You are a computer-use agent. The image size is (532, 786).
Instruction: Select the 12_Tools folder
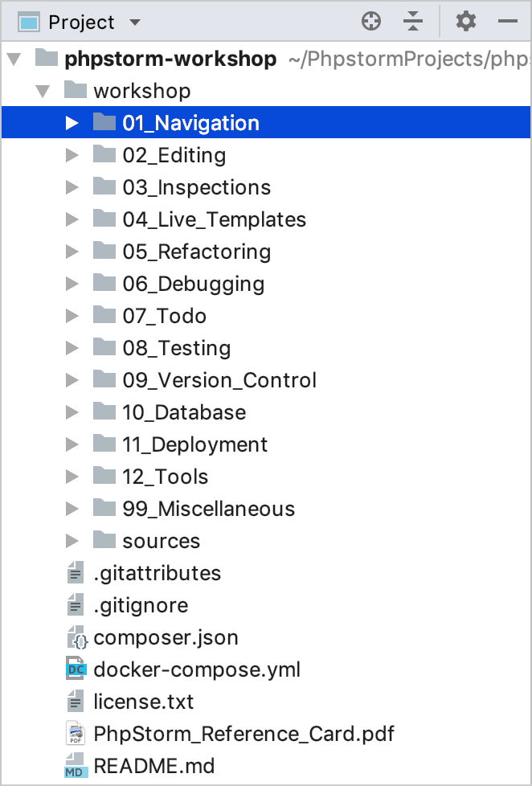(266, 477)
